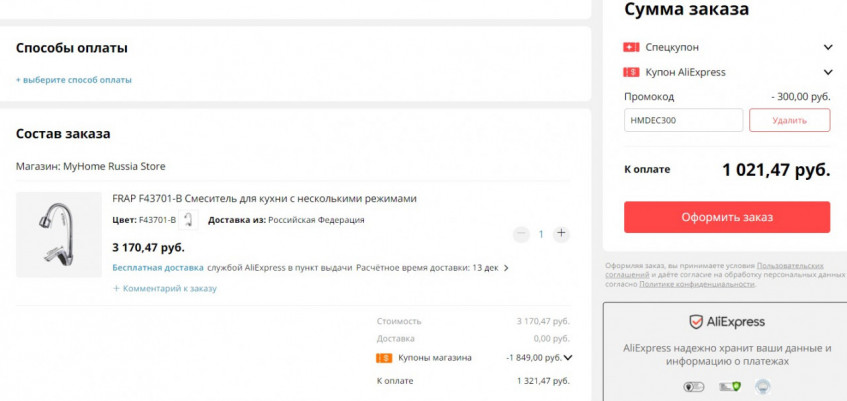
Task: Click the promo code field HMDEC300
Action: [x=683, y=120]
